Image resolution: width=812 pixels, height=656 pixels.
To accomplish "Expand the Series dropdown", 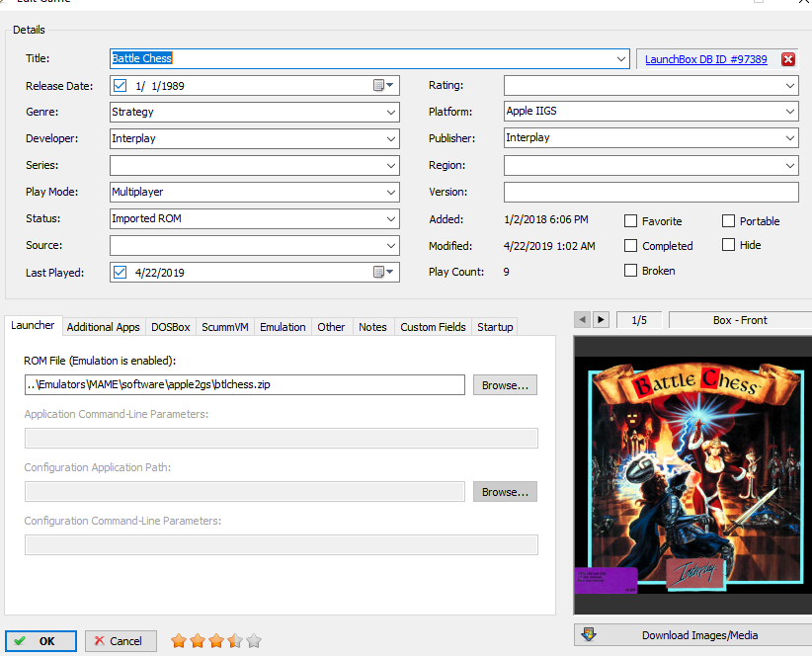I will pos(391,166).
